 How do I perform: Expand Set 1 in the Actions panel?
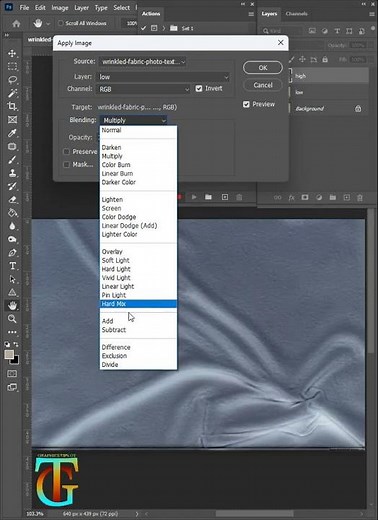pyautogui.click(x=164, y=28)
